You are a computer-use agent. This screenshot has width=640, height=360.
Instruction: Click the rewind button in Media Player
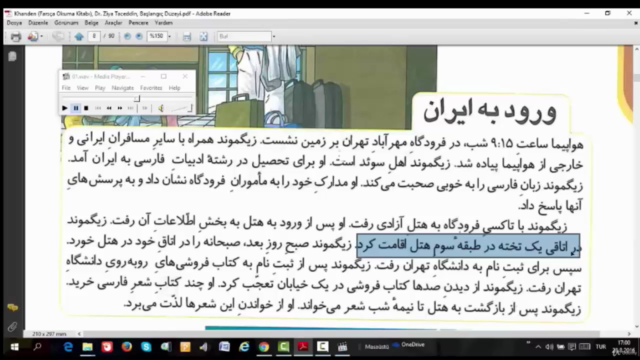click(109, 108)
